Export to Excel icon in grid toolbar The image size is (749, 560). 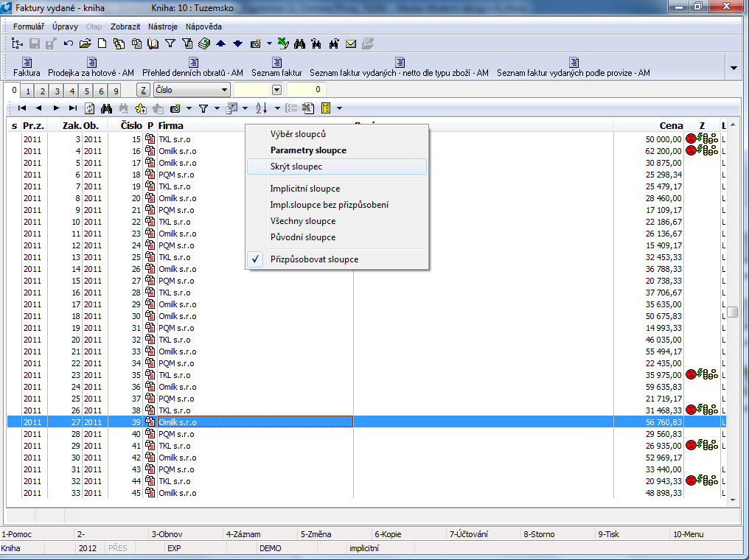click(308, 108)
